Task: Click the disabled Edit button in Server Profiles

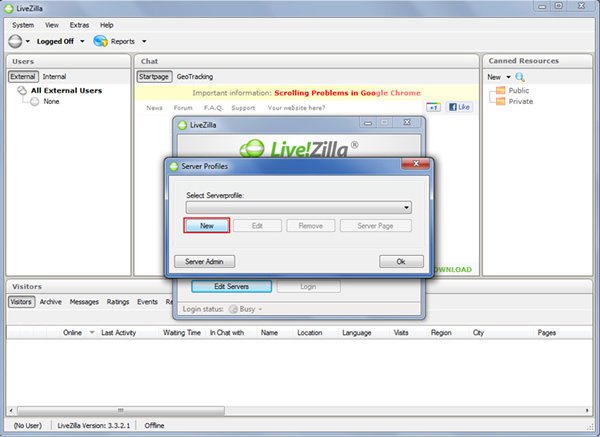Action: tap(257, 225)
